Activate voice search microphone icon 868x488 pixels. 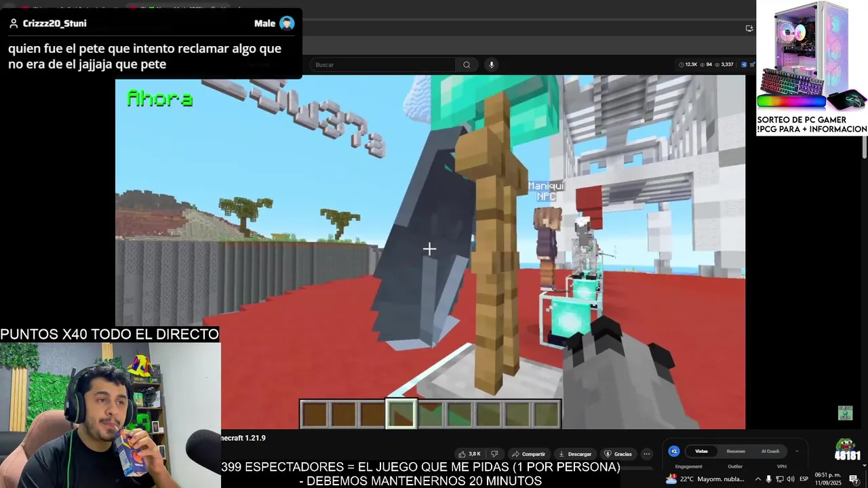[492, 65]
